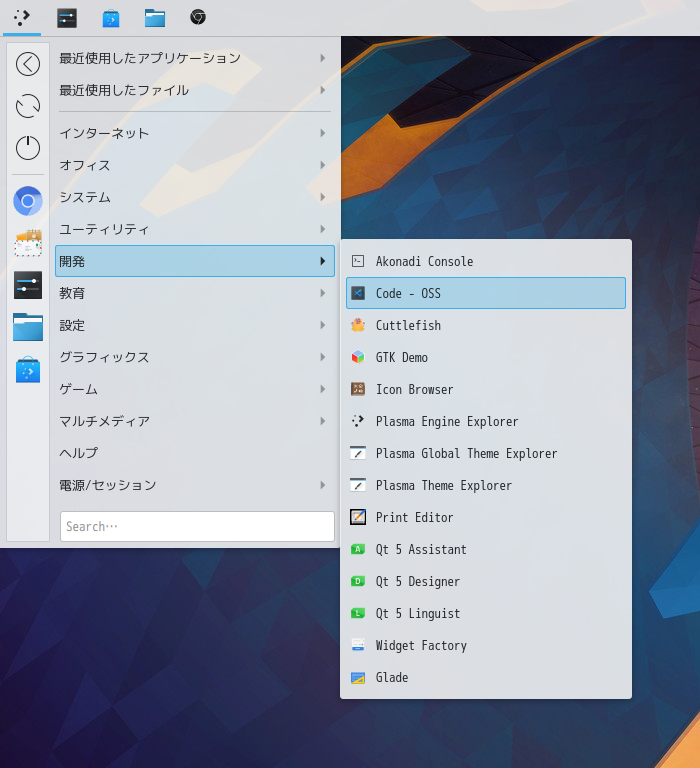
Task: Click the power off icon in sidebar
Action: click(x=28, y=147)
